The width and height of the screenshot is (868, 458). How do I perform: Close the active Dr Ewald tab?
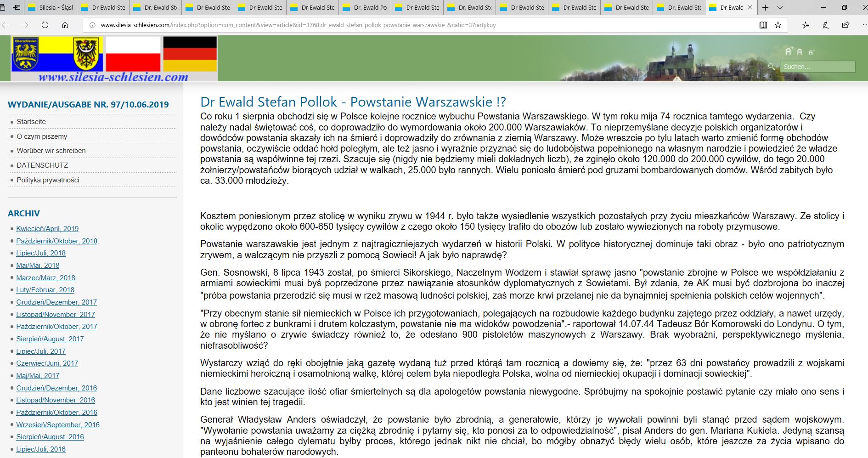click(x=750, y=7)
